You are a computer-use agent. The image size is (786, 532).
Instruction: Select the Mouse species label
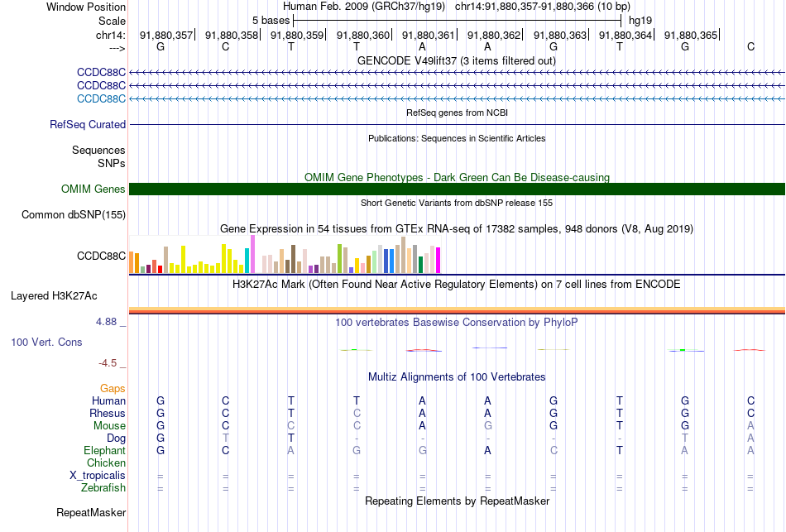pyautogui.click(x=108, y=426)
